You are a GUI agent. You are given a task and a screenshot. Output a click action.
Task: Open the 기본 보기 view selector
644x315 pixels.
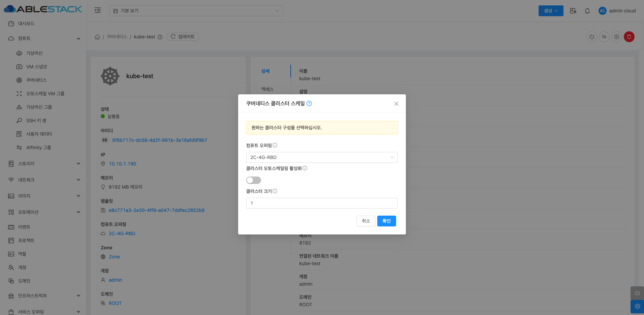196,11
